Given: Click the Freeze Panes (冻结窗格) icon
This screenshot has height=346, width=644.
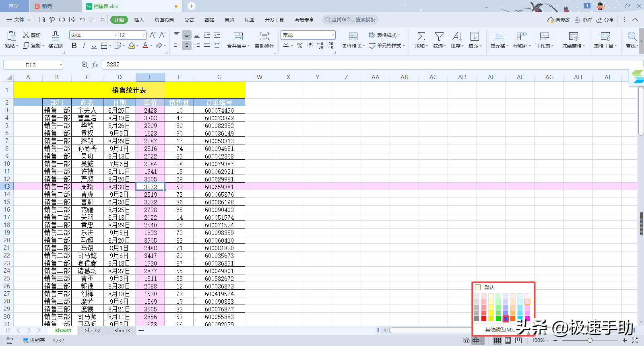Looking at the screenshot, I should [574, 36].
